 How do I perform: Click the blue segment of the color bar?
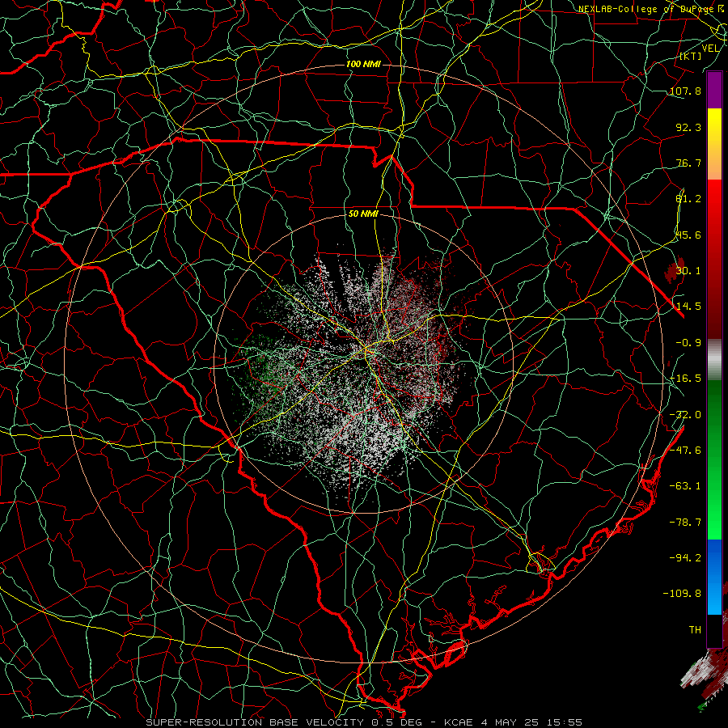pyautogui.click(x=714, y=577)
